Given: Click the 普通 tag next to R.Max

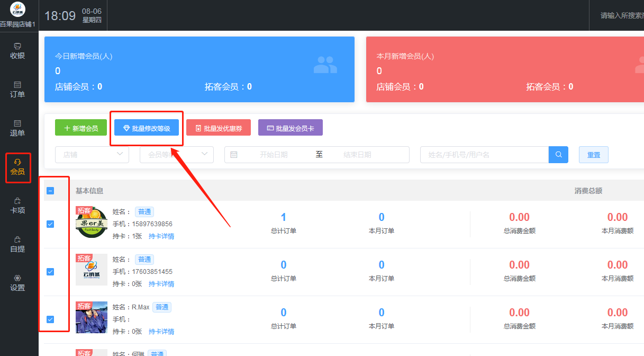Looking at the screenshot, I should (x=162, y=307).
